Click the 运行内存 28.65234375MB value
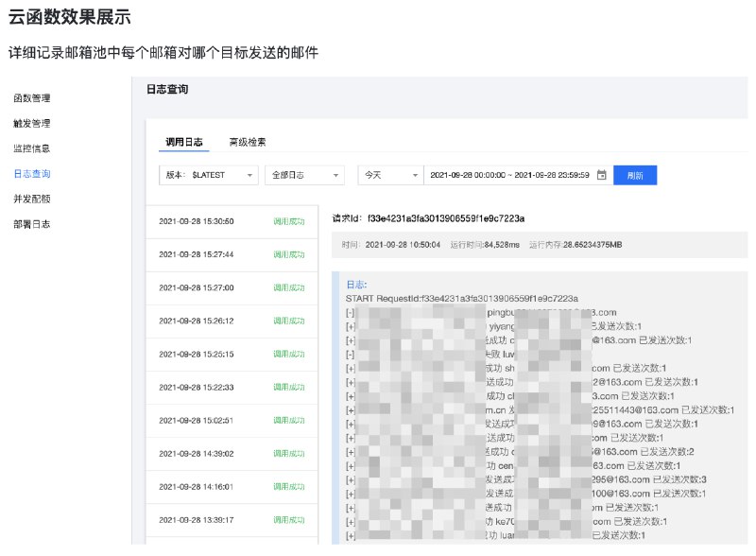The width and height of the screenshot is (756, 556). [593, 245]
